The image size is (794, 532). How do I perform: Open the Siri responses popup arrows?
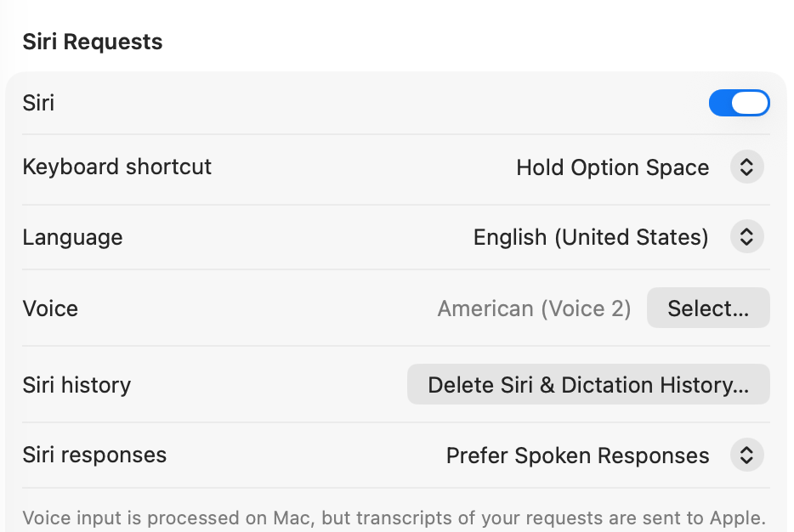tap(746, 456)
